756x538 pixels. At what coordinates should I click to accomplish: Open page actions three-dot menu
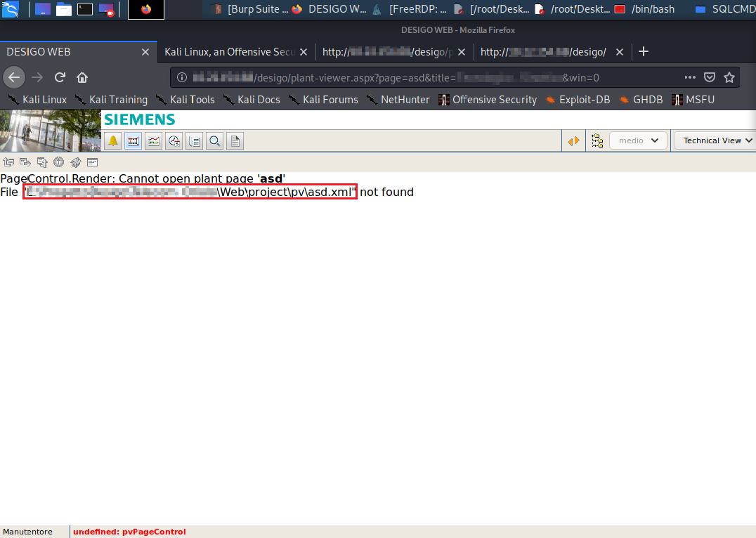tap(690, 77)
